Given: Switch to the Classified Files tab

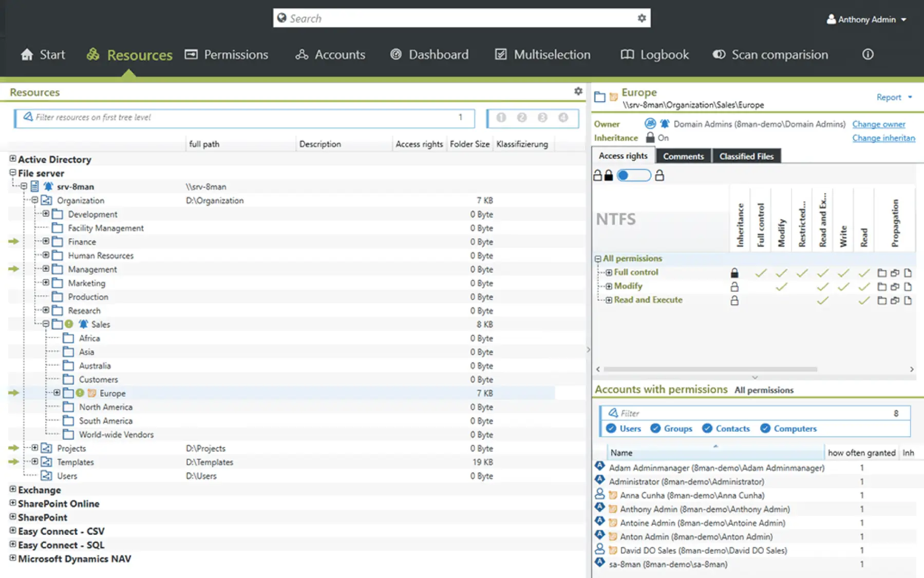Looking at the screenshot, I should point(746,156).
